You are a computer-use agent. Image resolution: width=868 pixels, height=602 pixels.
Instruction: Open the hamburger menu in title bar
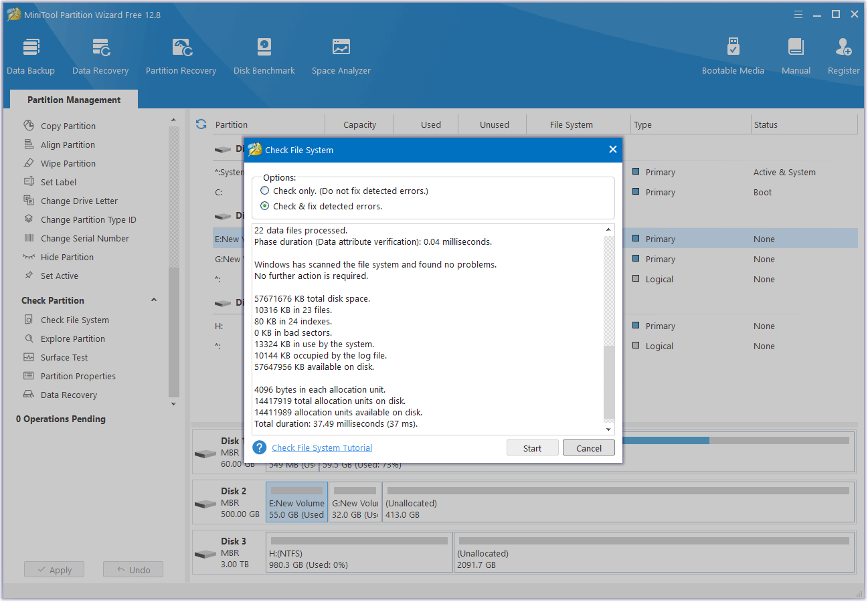[798, 14]
